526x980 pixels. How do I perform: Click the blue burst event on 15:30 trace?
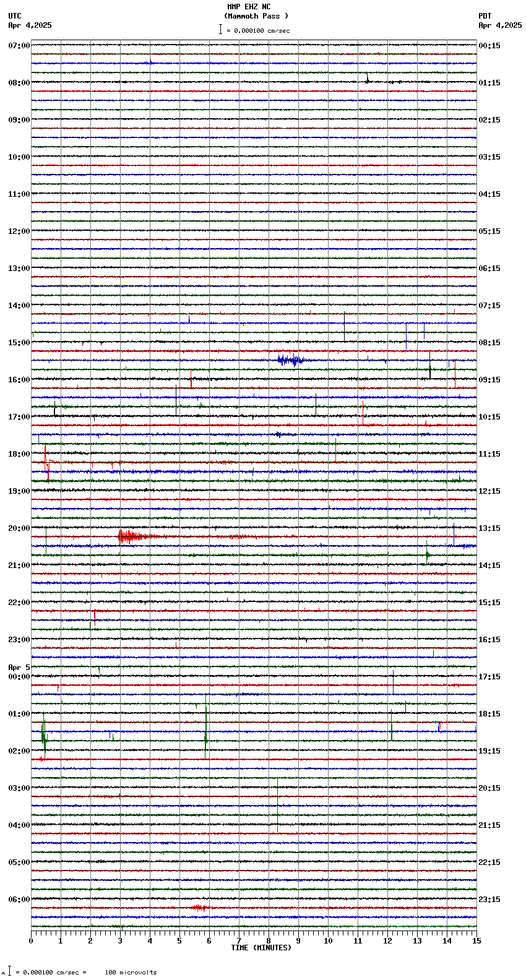[x=290, y=360]
